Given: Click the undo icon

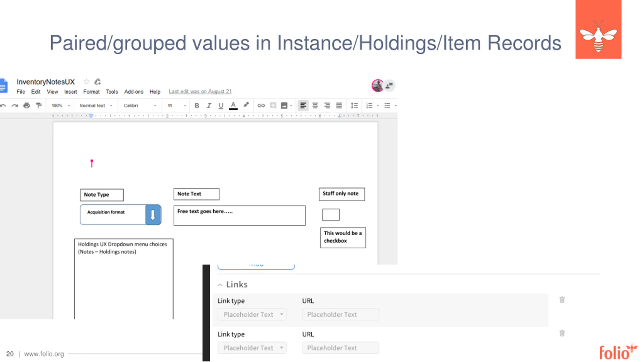Looking at the screenshot, I should [x=3, y=106].
